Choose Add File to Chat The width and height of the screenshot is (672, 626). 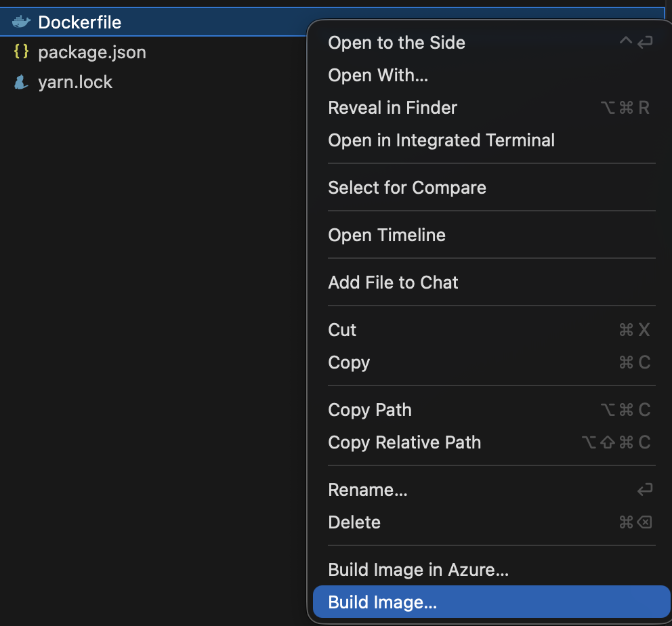click(393, 283)
